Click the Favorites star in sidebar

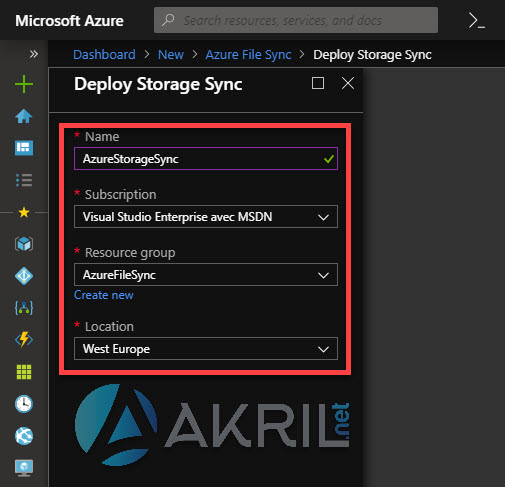pyautogui.click(x=24, y=212)
